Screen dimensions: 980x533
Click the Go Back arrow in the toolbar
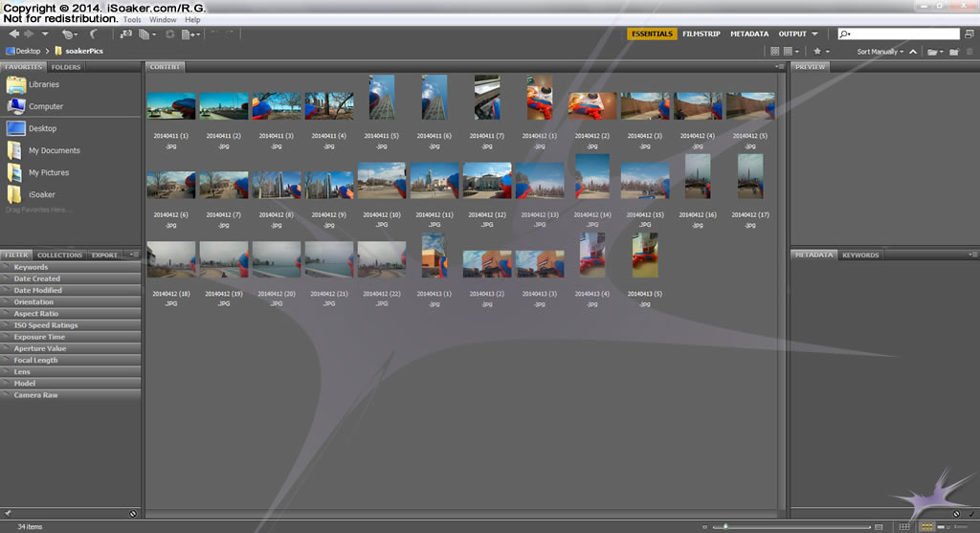(x=13, y=33)
